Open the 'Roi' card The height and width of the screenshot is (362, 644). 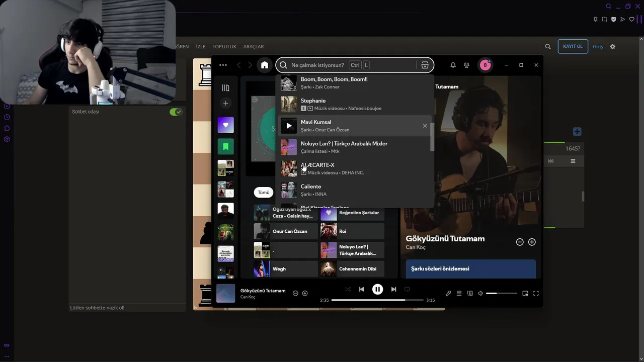coord(352,231)
